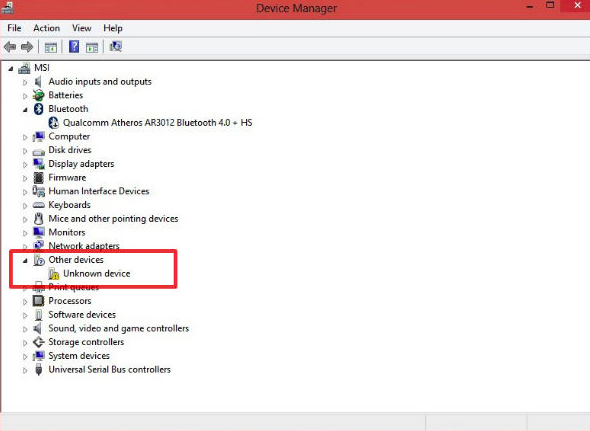
Task: Open the Action menu
Action: pyautogui.click(x=46, y=28)
